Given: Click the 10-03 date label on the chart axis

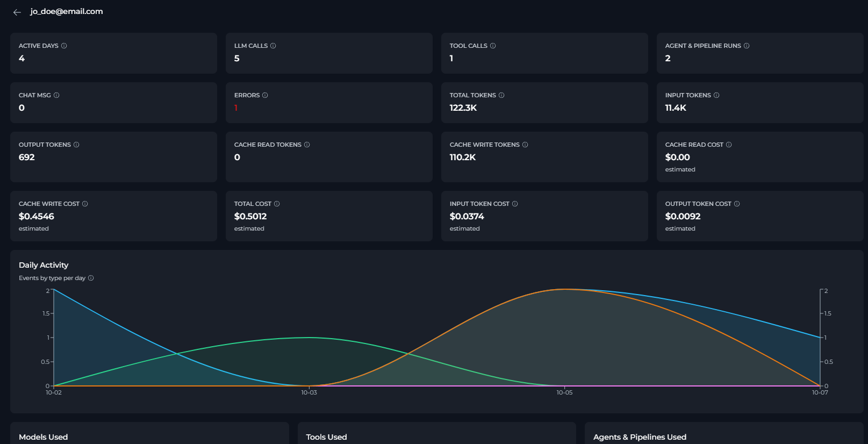Looking at the screenshot, I should click(x=309, y=392).
